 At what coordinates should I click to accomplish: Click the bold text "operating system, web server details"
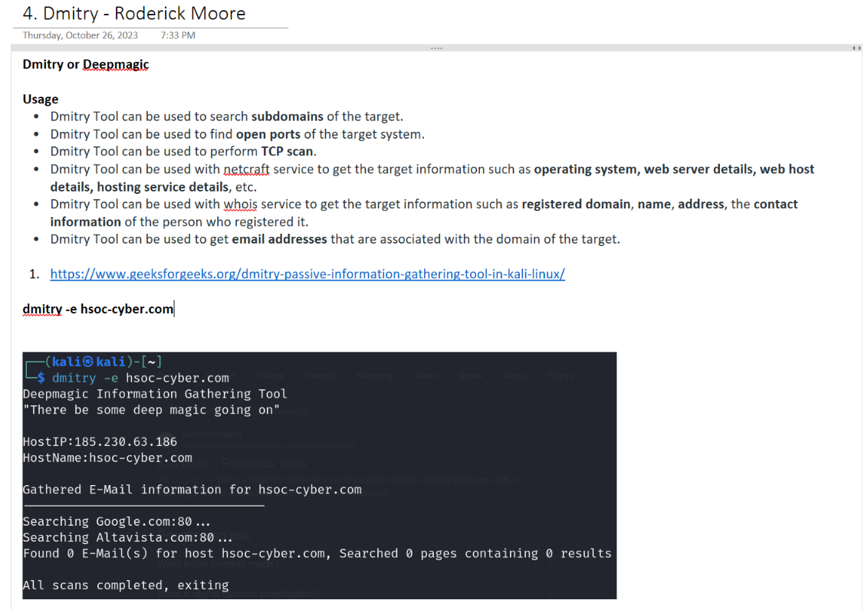pyautogui.click(x=643, y=169)
